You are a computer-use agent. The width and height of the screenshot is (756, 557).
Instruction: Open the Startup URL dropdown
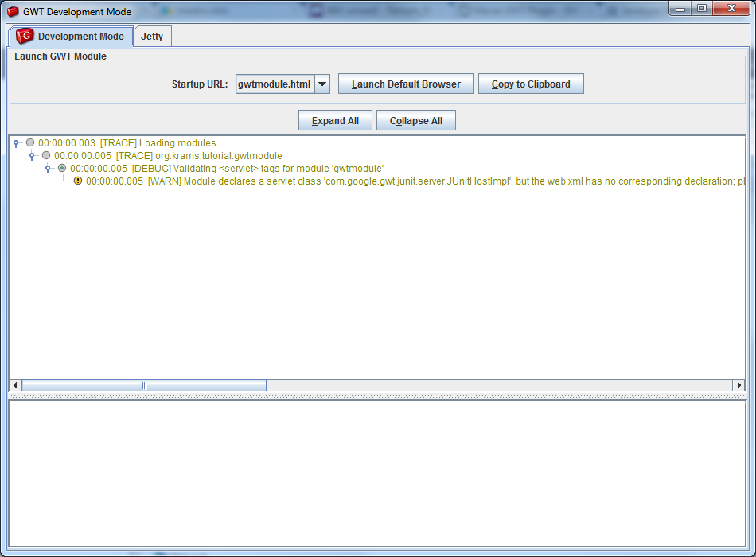tap(323, 83)
